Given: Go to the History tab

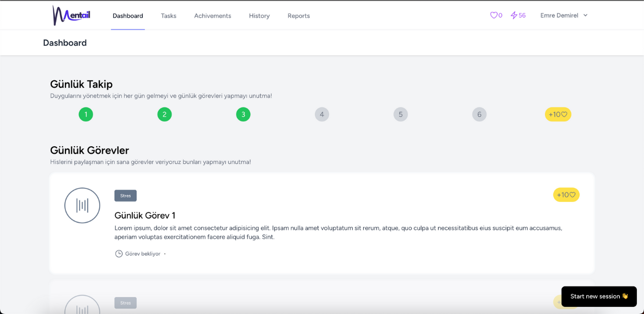Looking at the screenshot, I should point(259,16).
